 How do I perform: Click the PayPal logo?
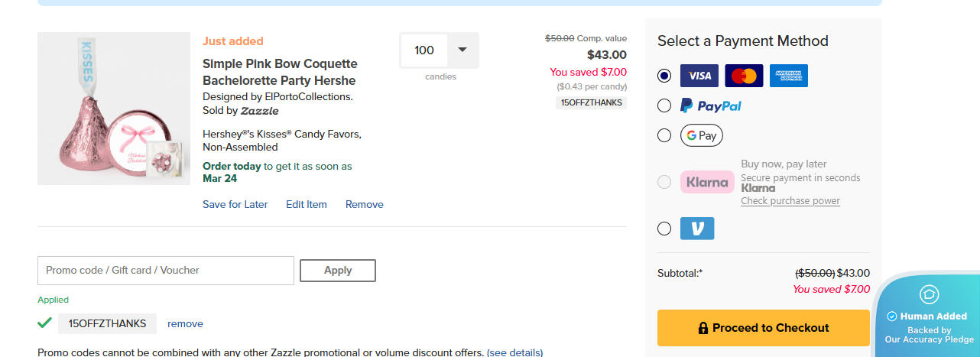point(711,105)
